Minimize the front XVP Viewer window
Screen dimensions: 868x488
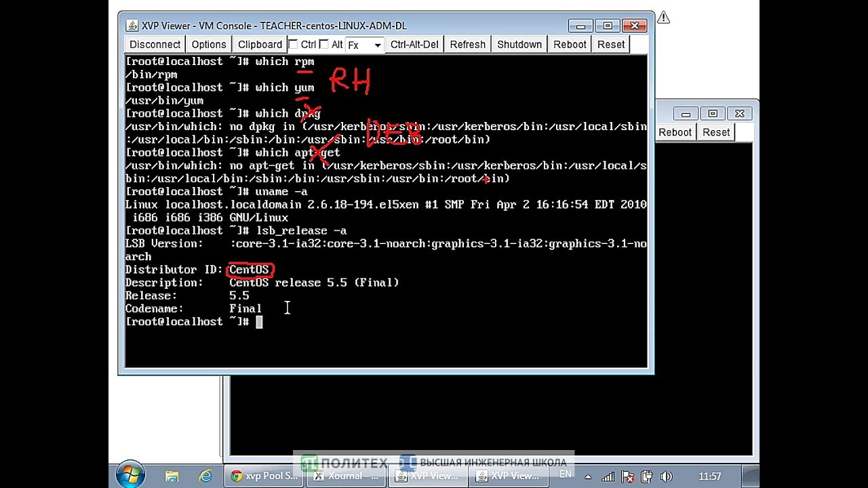pos(580,26)
